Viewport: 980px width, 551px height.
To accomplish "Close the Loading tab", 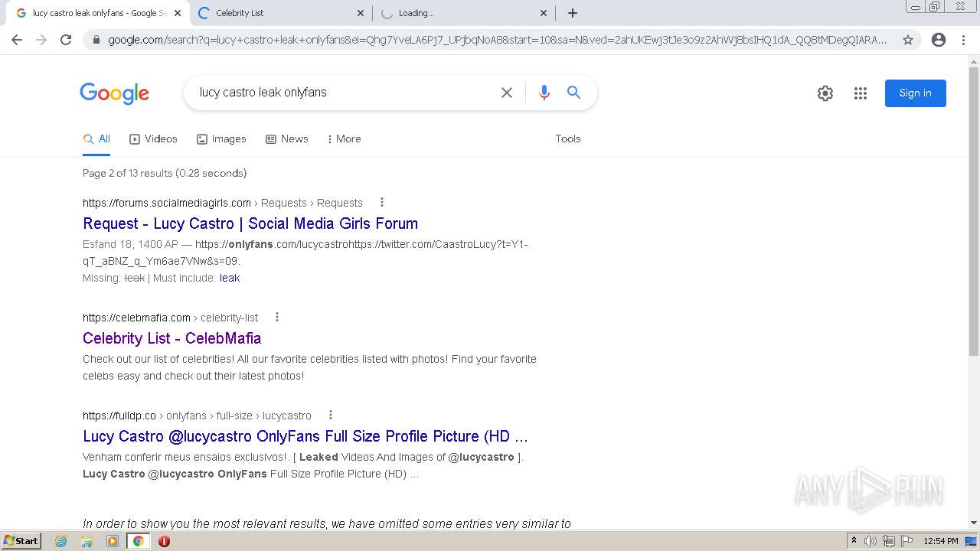I will 544,13.
